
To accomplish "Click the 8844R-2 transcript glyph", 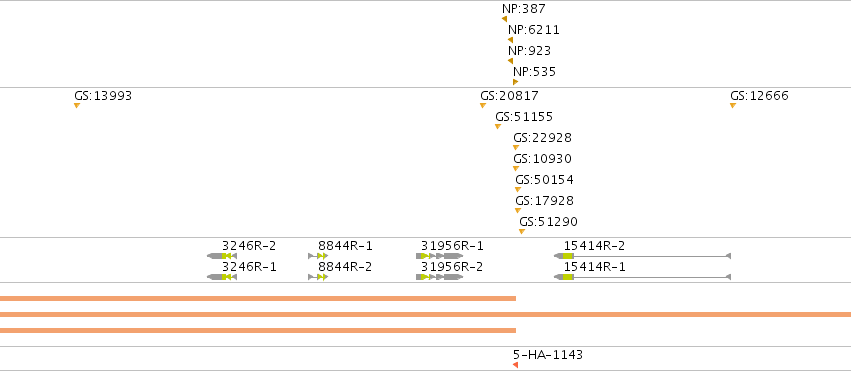I will tap(318, 277).
